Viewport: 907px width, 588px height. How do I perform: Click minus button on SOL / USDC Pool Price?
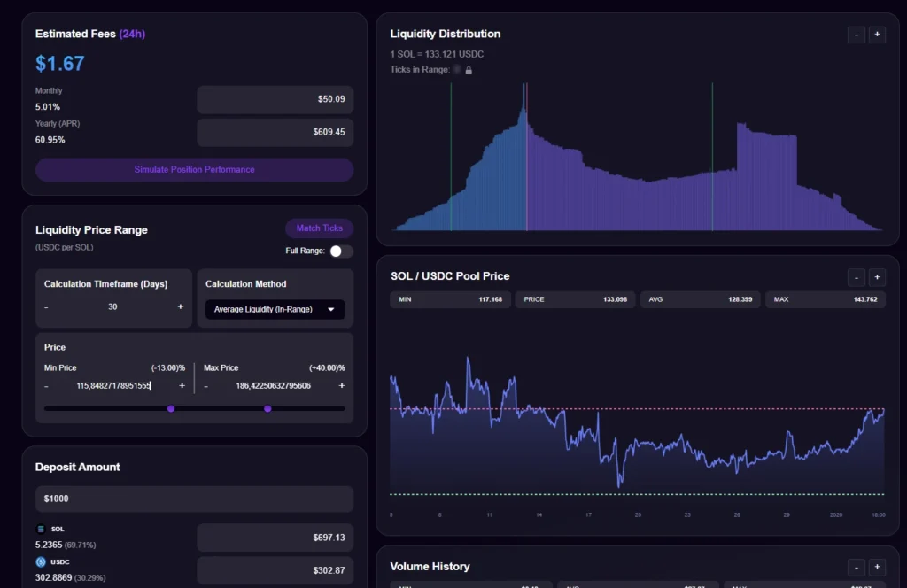coord(857,277)
